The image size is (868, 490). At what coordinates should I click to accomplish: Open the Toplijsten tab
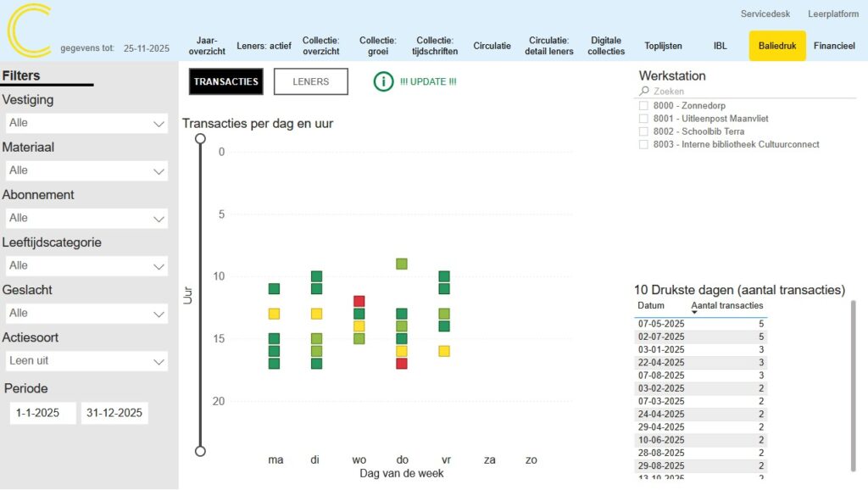(x=663, y=46)
